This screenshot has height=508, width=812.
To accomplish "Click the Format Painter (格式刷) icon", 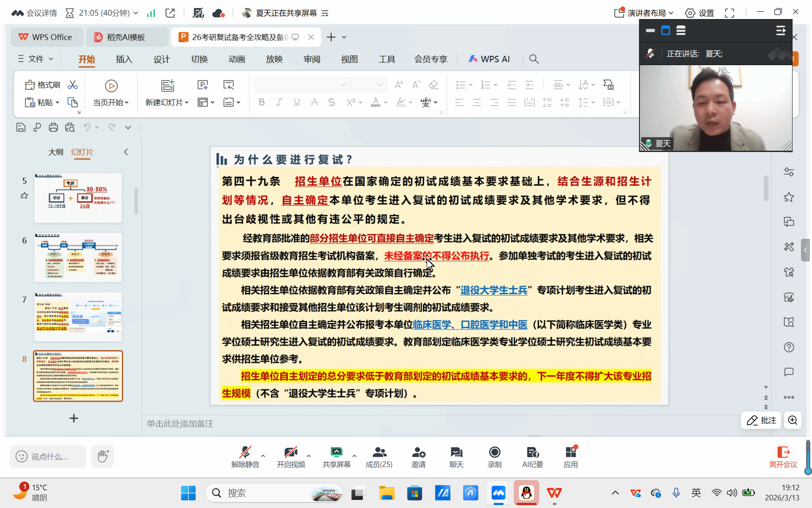I will 30,85.
